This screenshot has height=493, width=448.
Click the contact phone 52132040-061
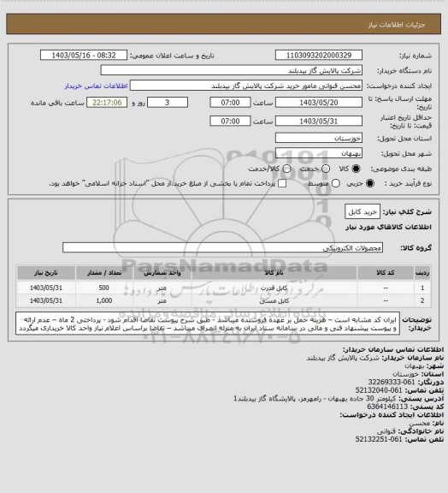(379, 390)
